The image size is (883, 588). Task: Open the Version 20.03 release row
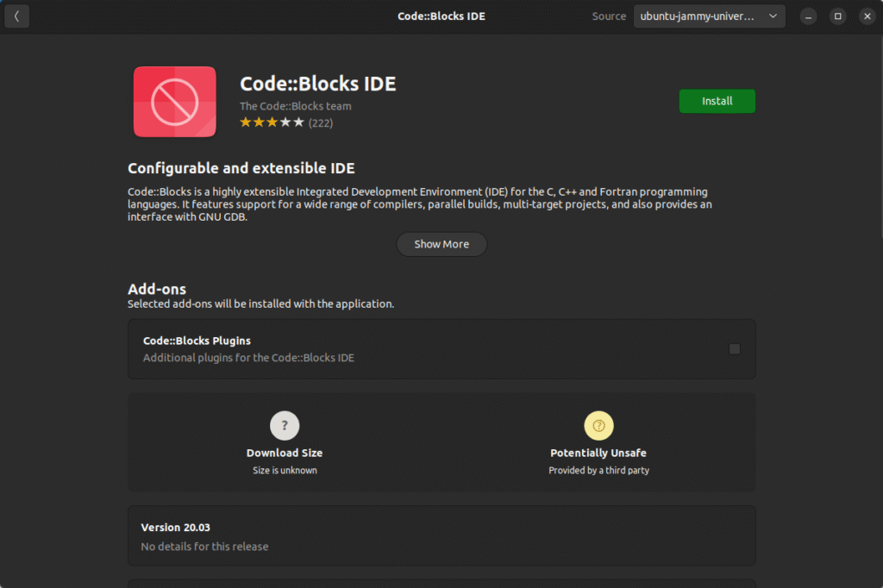(x=441, y=536)
